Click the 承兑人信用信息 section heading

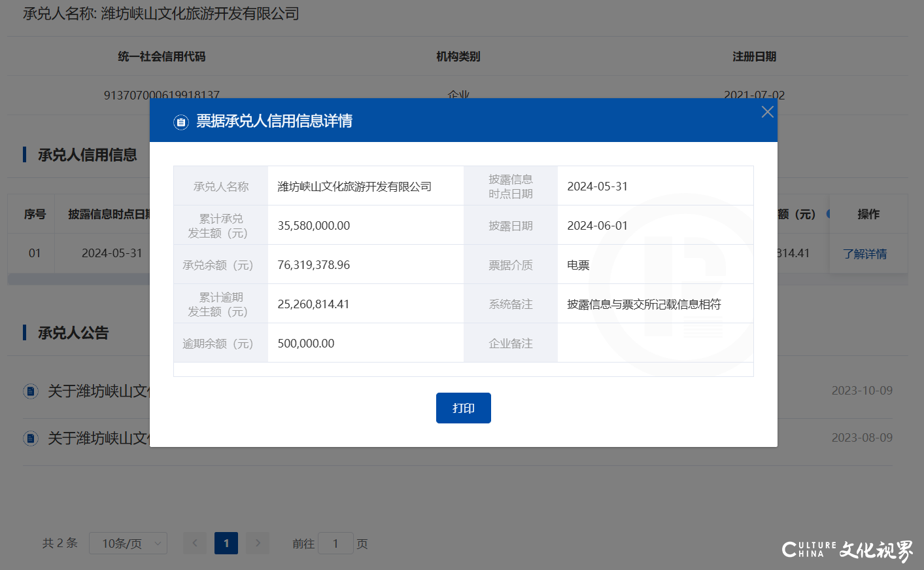click(88, 155)
